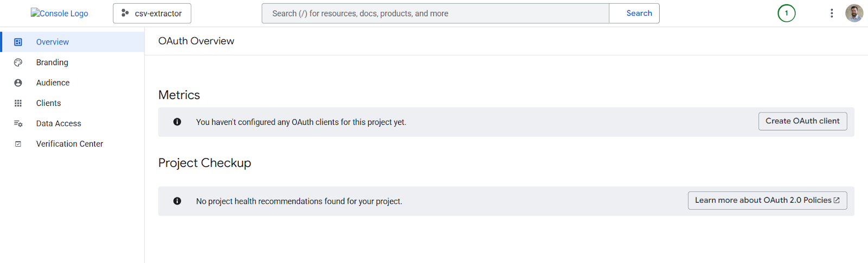The width and height of the screenshot is (868, 263).
Task: Click the Overview grid icon in sidebar
Action: click(x=18, y=42)
